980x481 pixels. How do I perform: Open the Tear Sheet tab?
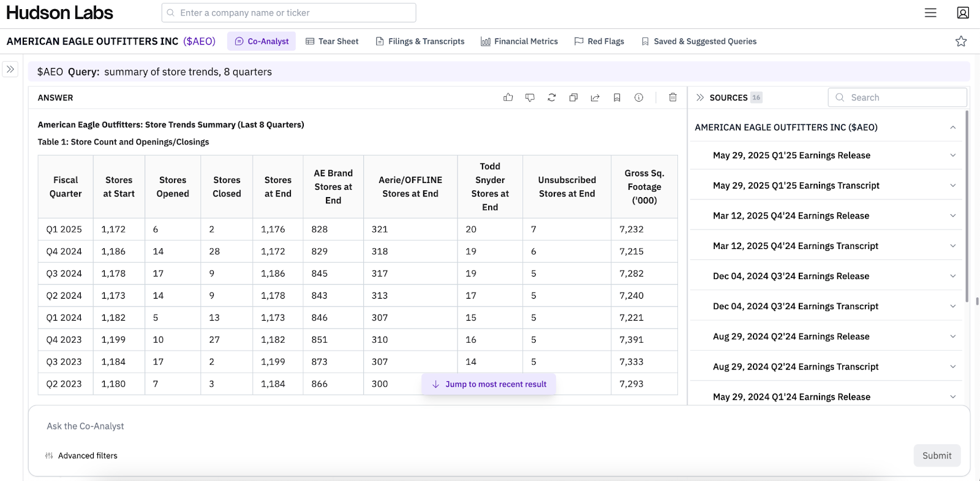(x=332, y=41)
